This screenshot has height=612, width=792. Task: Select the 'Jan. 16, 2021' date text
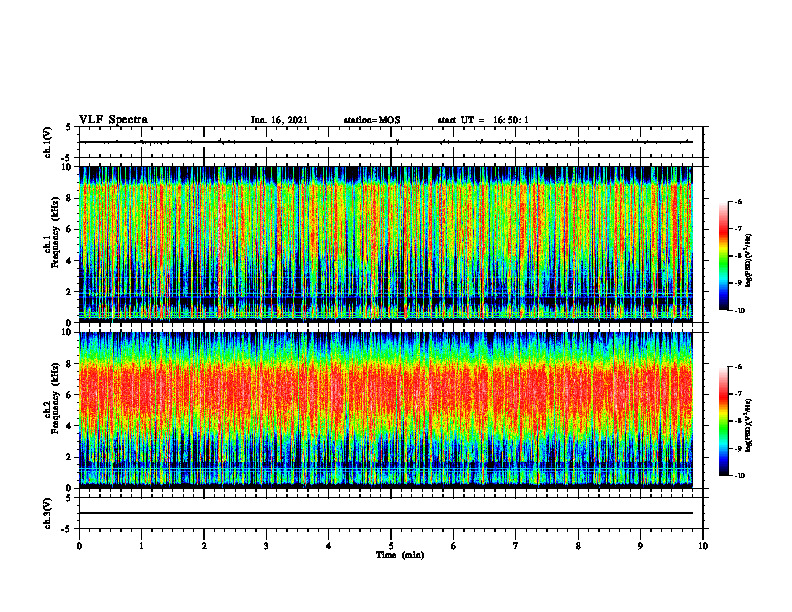pos(279,120)
